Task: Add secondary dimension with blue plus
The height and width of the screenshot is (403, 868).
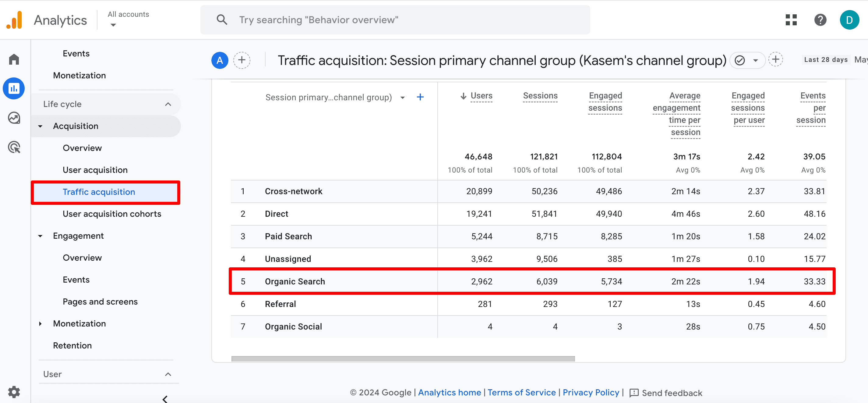Action: coord(420,97)
